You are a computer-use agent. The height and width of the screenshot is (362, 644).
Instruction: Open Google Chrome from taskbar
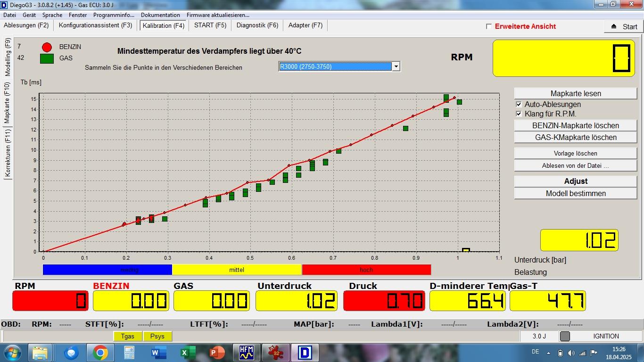coord(100,353)
